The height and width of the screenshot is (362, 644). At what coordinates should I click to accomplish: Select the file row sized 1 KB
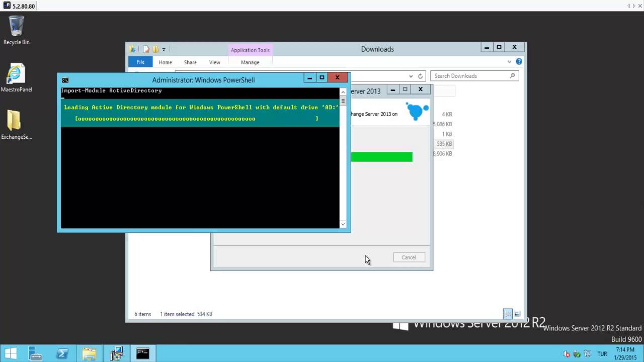447,134
